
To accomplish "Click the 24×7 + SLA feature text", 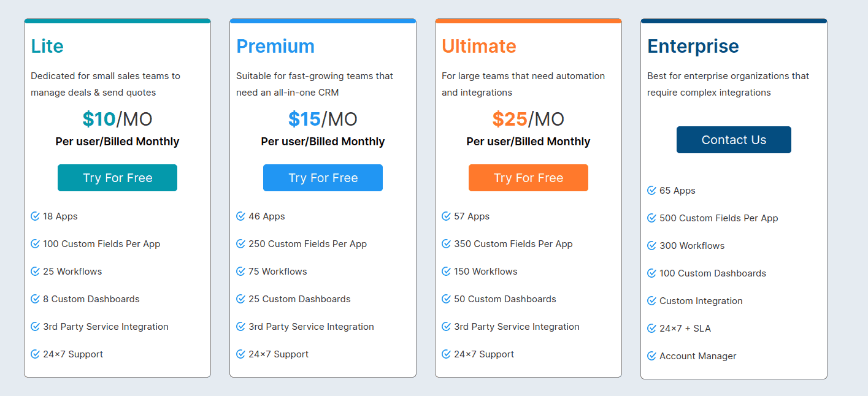I will (685, 329).
